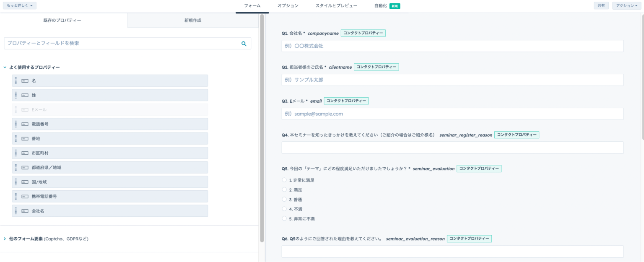Viewport: 644px width, 262px height.
Task: Expand 他のフォーム要素 section
Action: tap(5, 239)
